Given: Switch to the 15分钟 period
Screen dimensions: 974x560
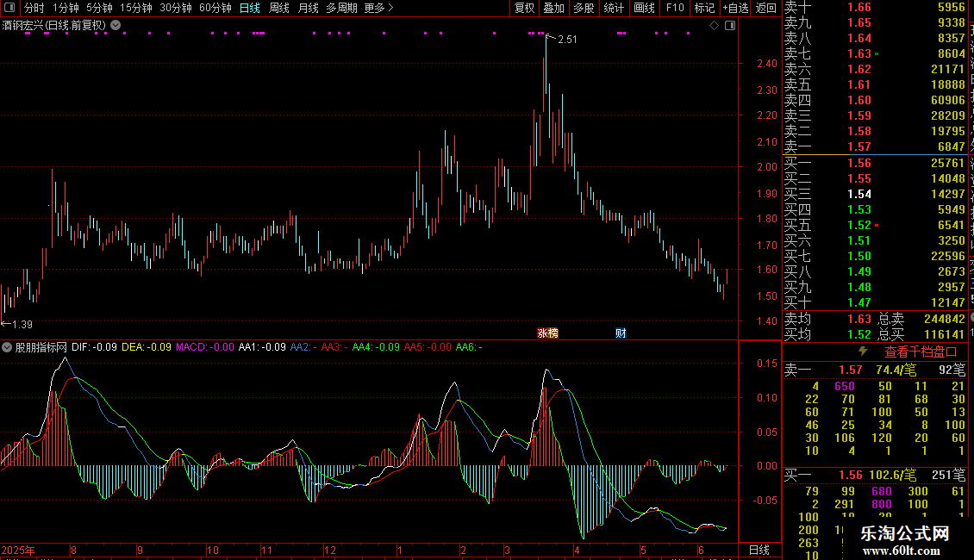Looking at the screenshot, I should 136,8.
